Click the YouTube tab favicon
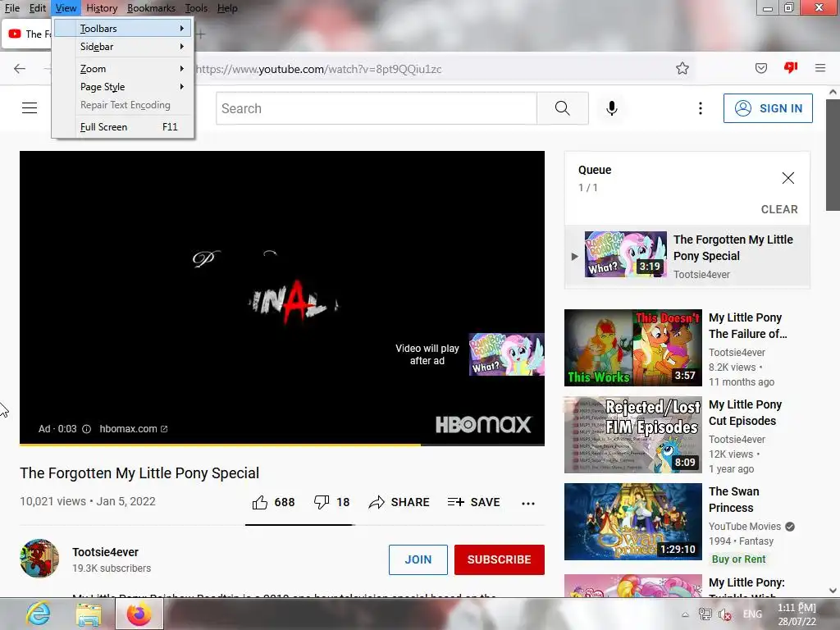 coord(15,34)
